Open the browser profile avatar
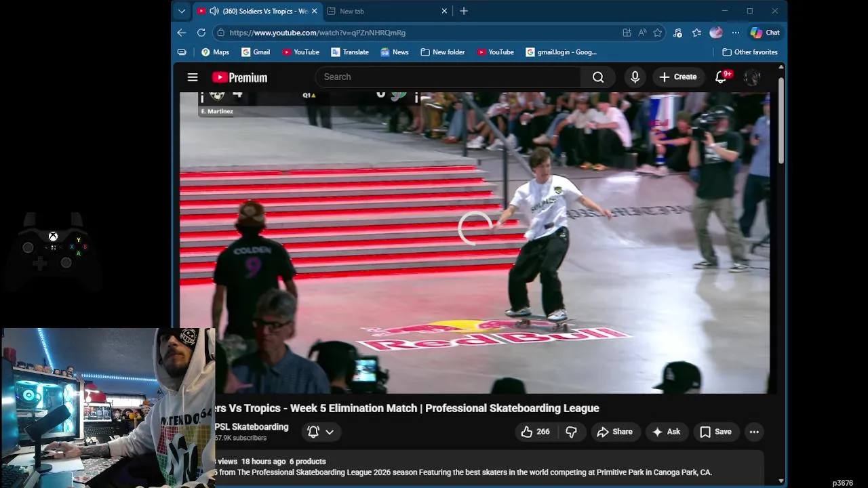 (715, 33)
